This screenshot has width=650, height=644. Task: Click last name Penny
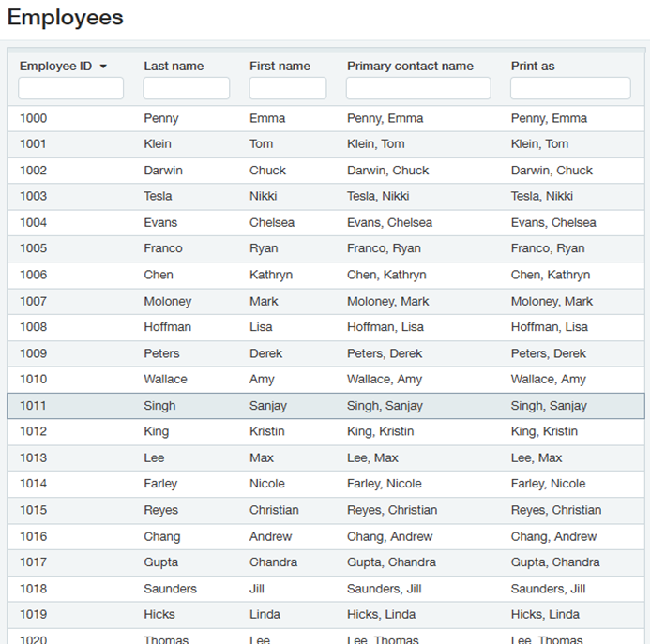[161, 118]
